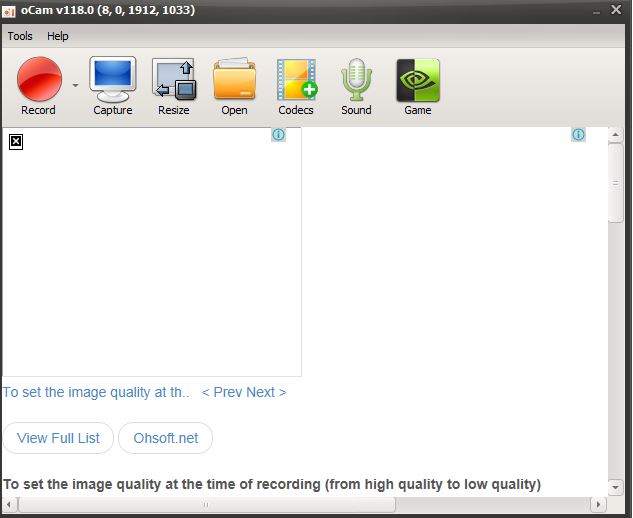This screenshot has height=518, width=633.
Task: Click the info icon on the right ad
Action: (x=578, y=134)
